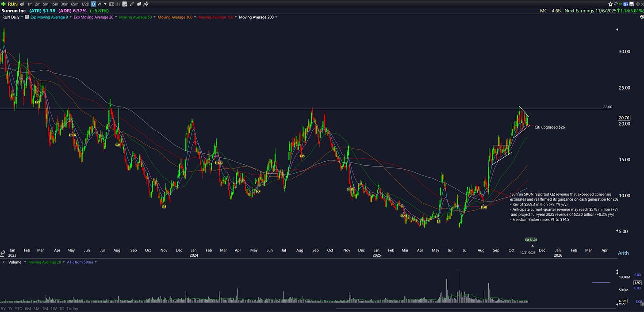Click the MC - 4.6B label

(x=550, y=11)
